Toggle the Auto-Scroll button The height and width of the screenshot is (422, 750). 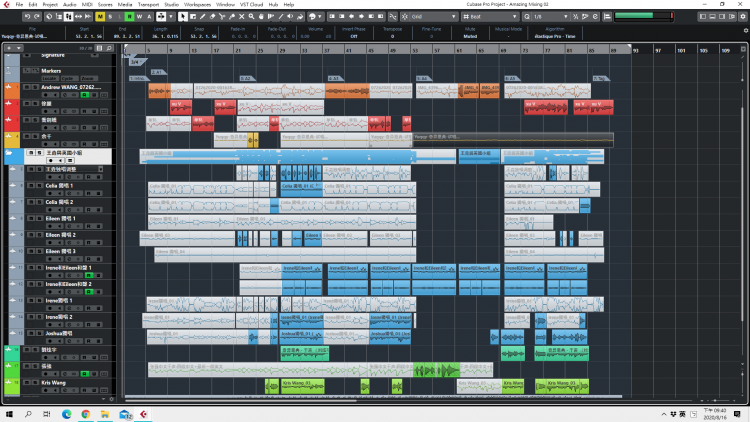tap(161, 17)
